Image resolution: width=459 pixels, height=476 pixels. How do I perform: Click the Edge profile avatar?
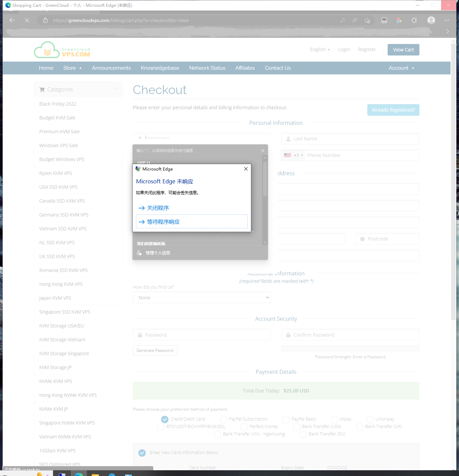[431, 20]
